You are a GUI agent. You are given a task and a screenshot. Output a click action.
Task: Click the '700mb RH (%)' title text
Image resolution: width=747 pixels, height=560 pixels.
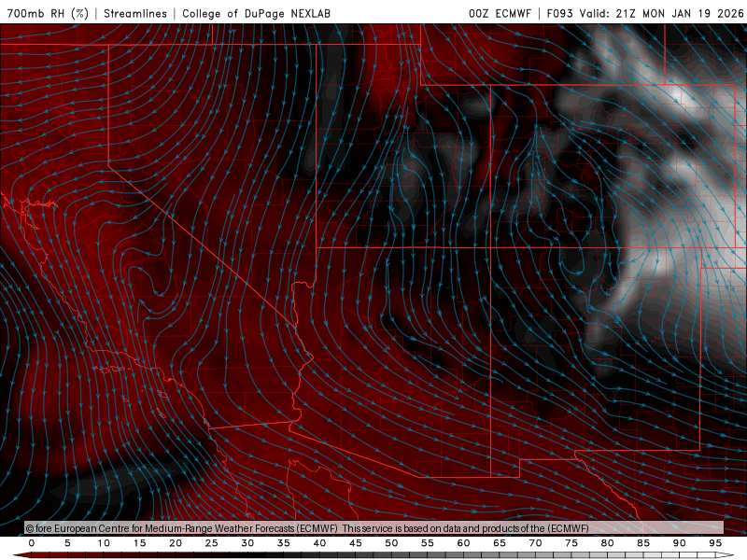(x=49, y=13)
